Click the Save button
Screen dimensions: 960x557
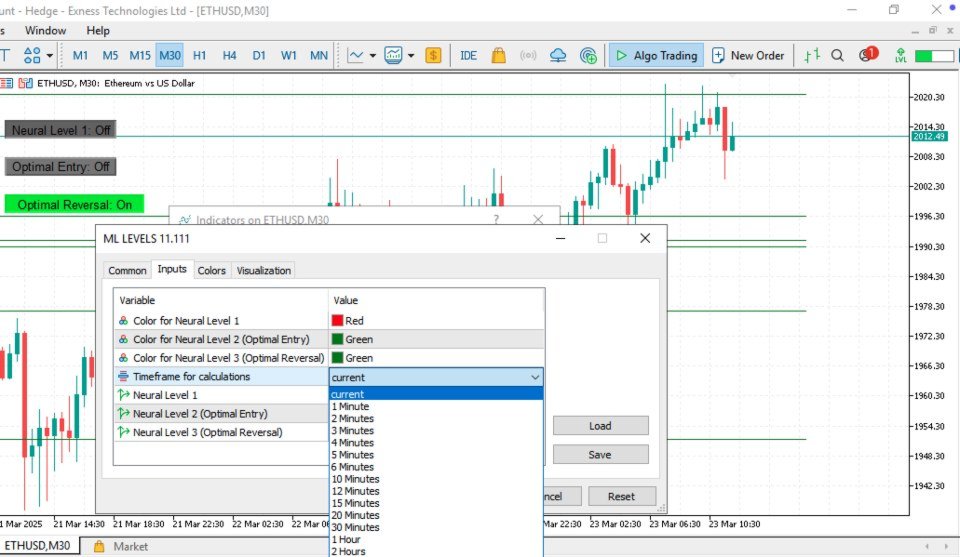tap(600, 455)
